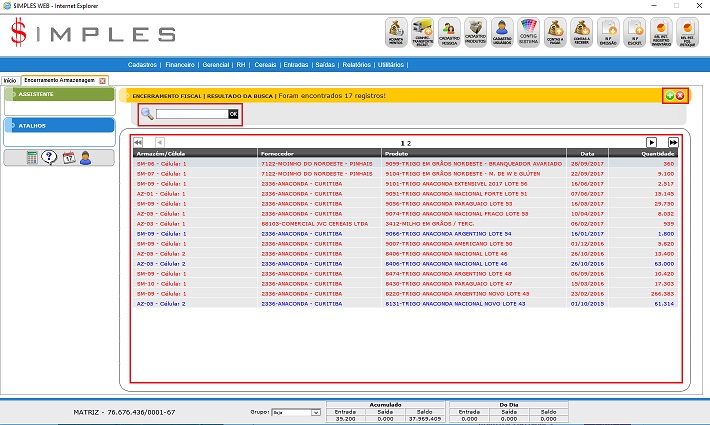Screen dimensions: 710x425
Task: Click the help question mark icon
Action: point(49,157)
